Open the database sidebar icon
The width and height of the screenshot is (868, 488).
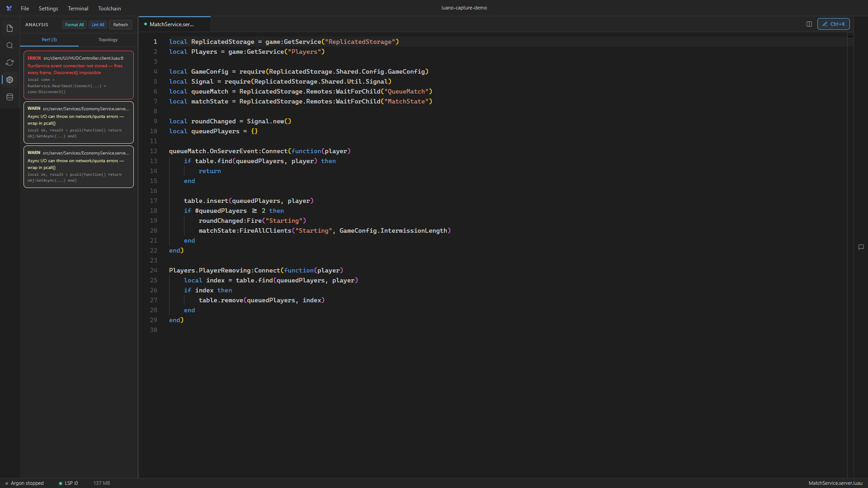pyautogui.click(x=9, y=97)
